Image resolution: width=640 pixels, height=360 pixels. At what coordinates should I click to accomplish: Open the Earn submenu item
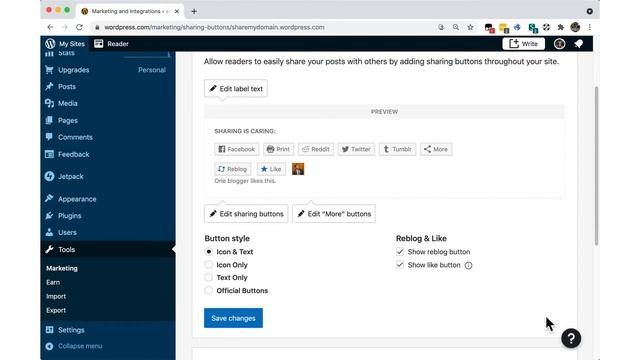pos(53,282)
